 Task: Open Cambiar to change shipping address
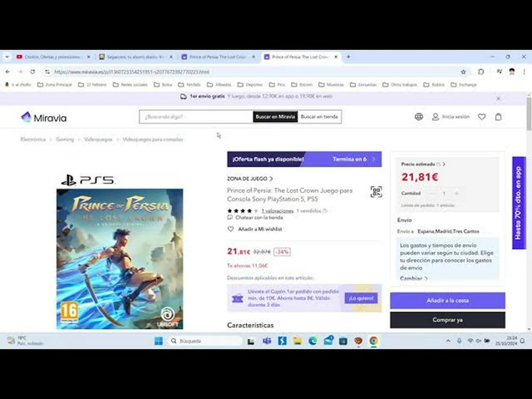coord(414,278)
